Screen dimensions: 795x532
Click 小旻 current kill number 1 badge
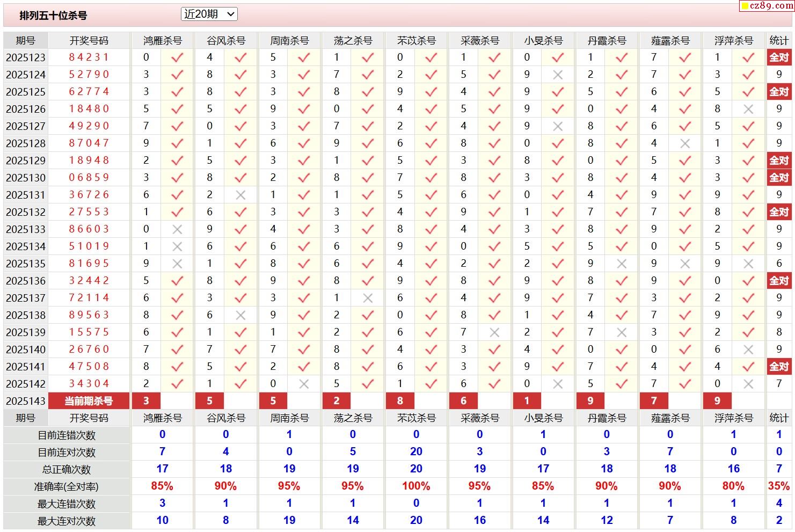[x=527, y=401]
